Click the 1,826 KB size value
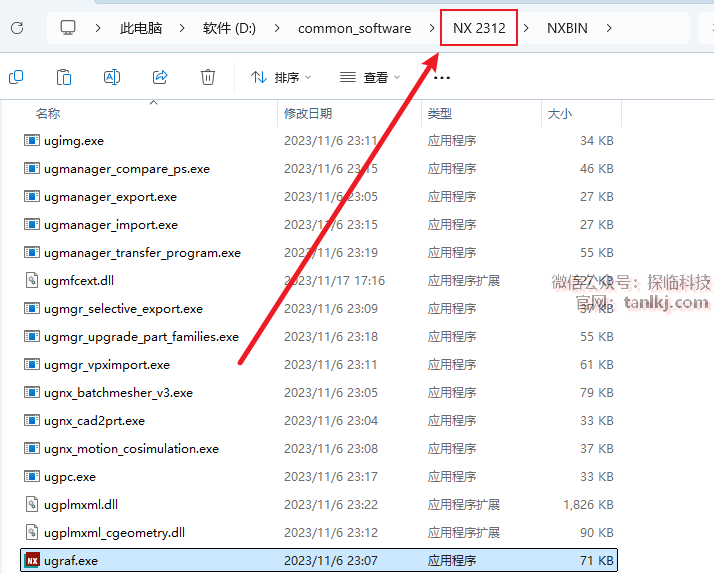The width and height of the screenshot is (714, 576). [x=588, y=505]
